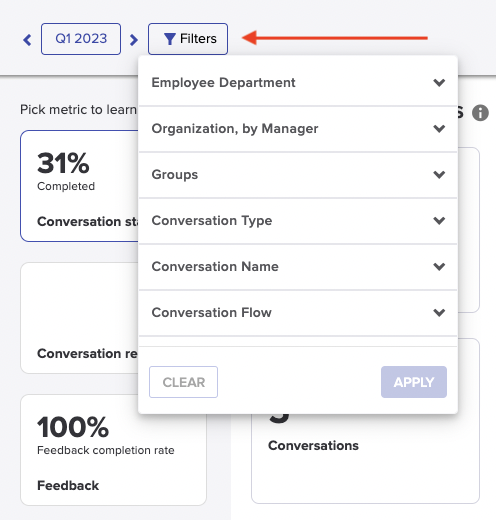Open the Conversation Type filter
Viewport: 496px width, 520px height.
[298, 220]
